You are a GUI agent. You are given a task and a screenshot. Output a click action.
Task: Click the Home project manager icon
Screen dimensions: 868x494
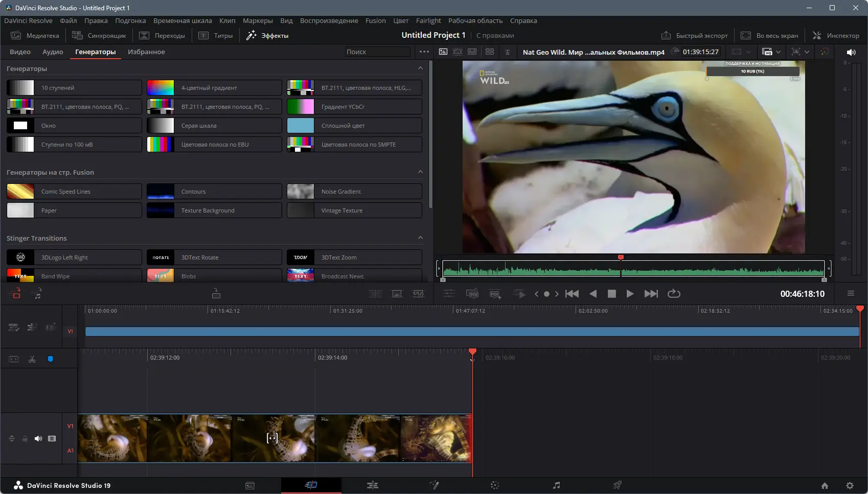[x=825, y=486]
